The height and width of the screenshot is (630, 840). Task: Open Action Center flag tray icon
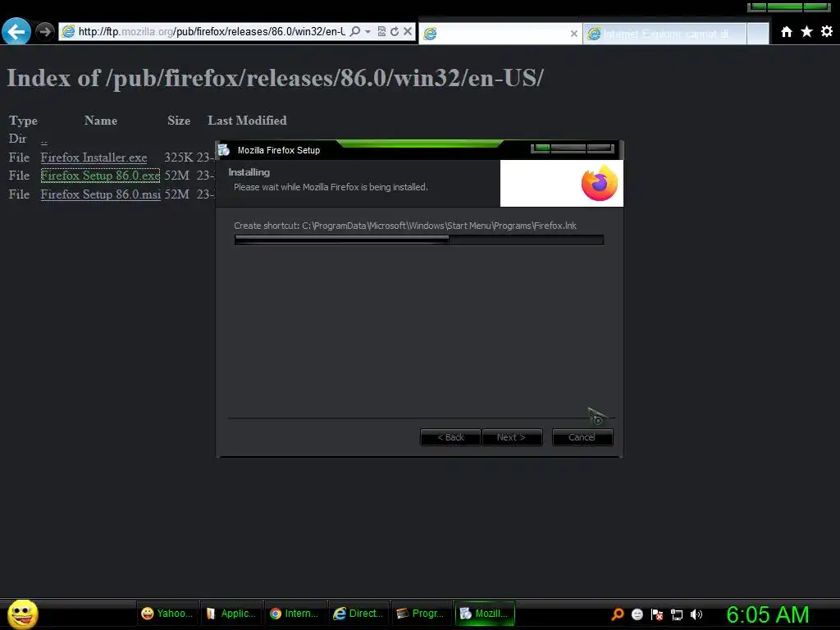(x=657, y=614)
